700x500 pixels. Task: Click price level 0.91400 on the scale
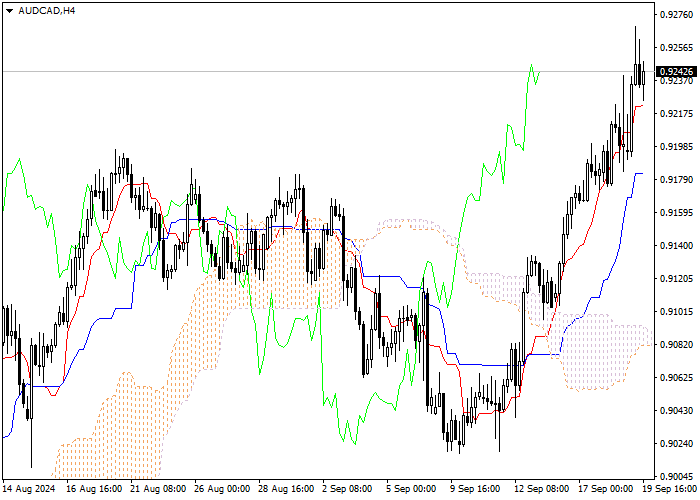(x=676, y=246)
